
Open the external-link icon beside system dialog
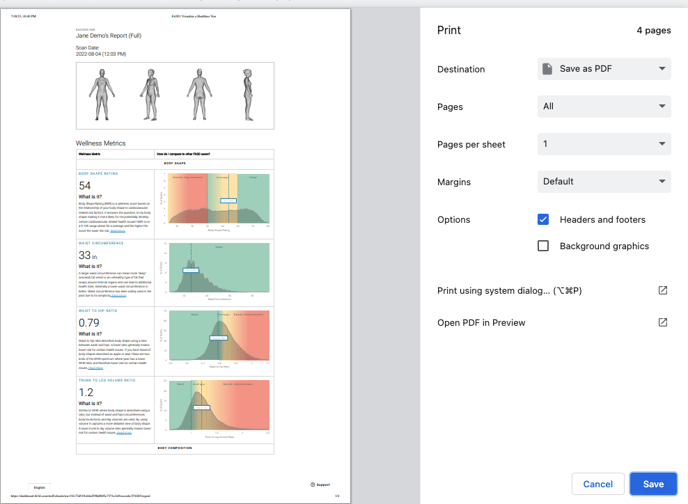(x=663, y=290)
